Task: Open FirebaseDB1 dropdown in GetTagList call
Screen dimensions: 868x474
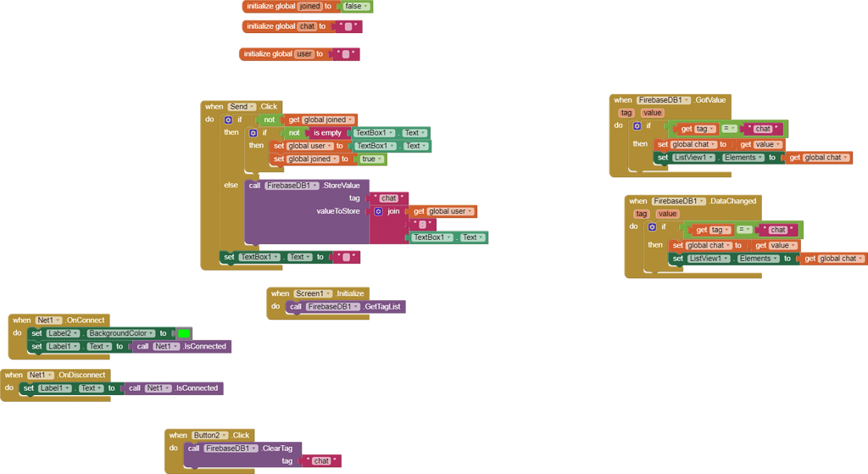Action: pyautogui.click(x=332, y=307)
